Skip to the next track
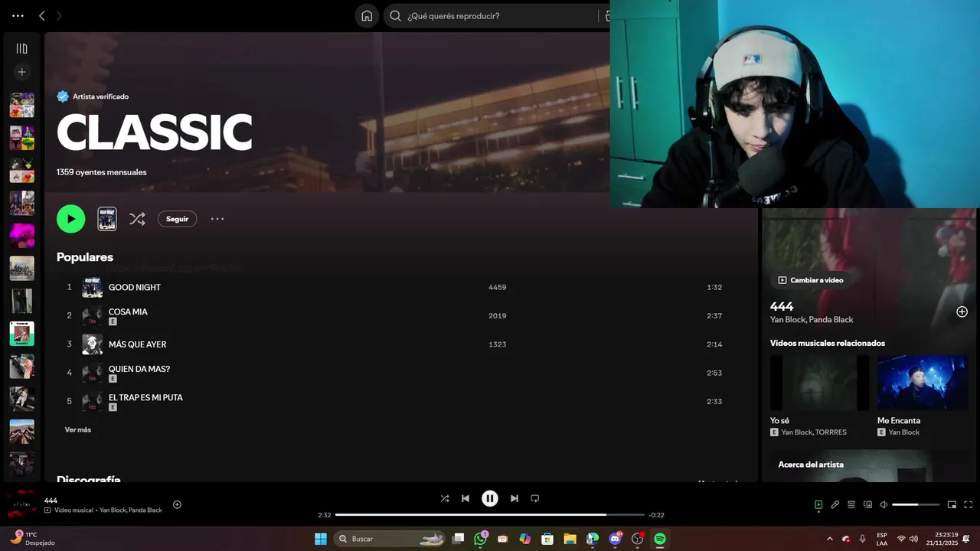Image resolution: width=980 pixels, height=551 pixels. (x=514, y=498)
